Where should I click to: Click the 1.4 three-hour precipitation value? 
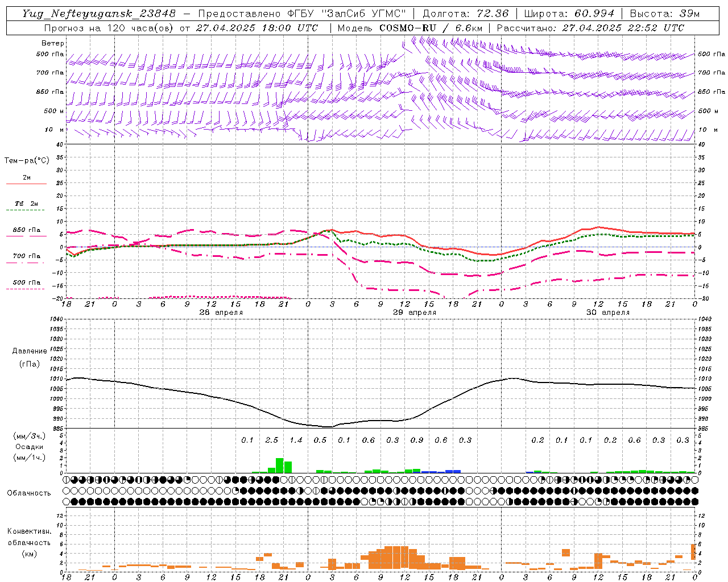point(296,440)
